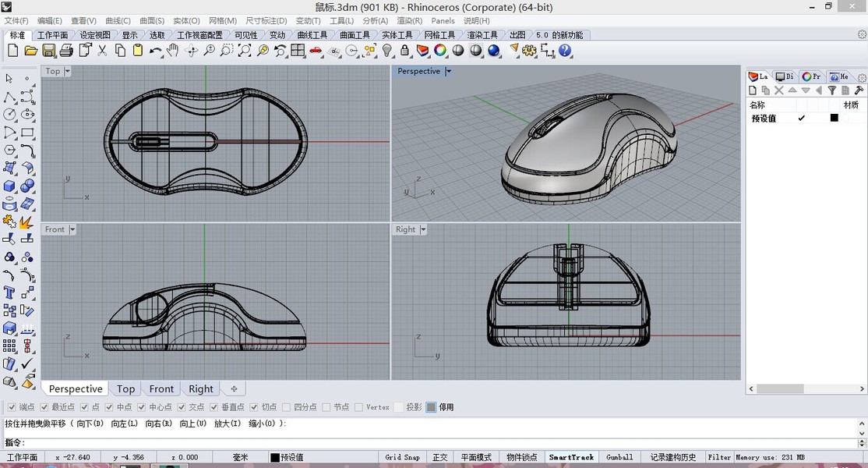The height and width of the screenshot is (468, 868).
Task: Toggle 平面模式 in status bar
Action: point(476,458)
